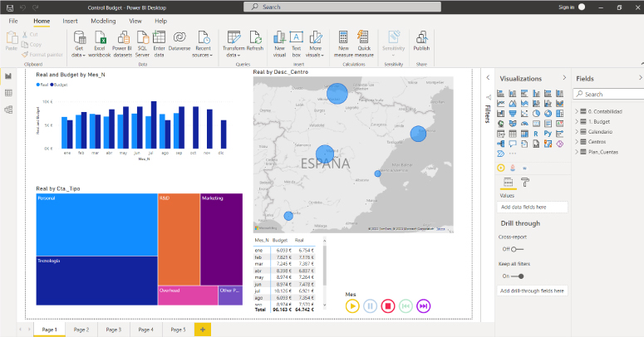Image resolution: width=644 pixels, height=337 pixels.
Task: Click the yellow Play button under Mes
Action: [352, 306]
